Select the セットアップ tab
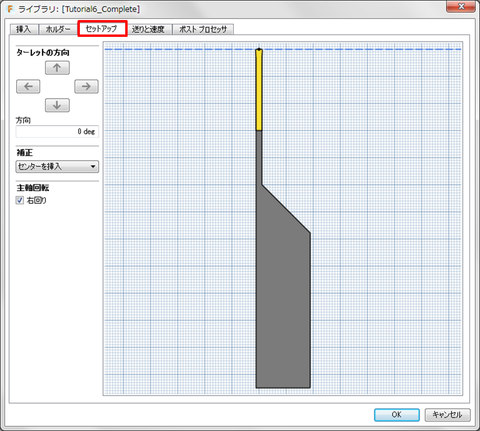 tap(102, 29)
